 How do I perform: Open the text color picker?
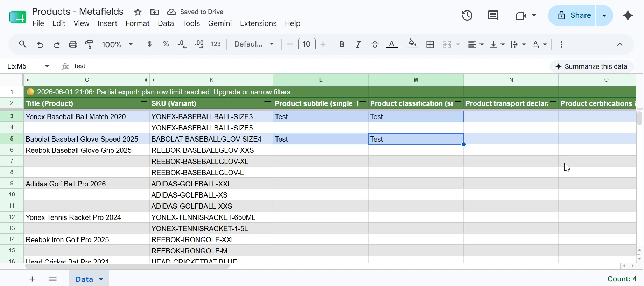392,44
